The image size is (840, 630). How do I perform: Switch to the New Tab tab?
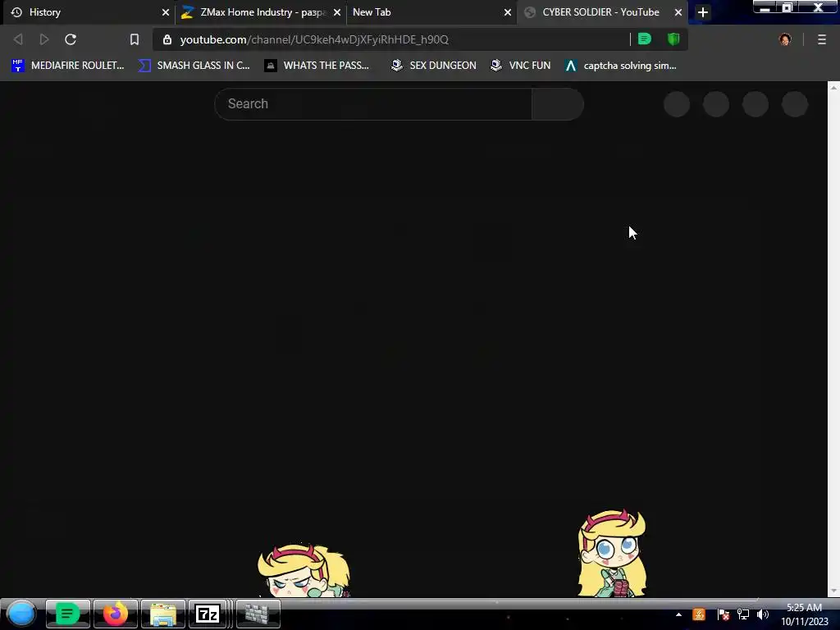[x=431, y=12]
